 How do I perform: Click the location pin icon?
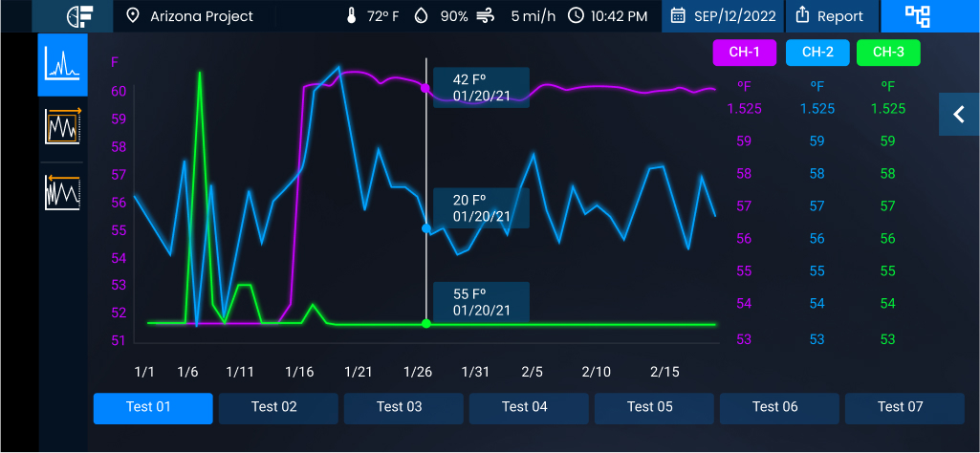coord(133,16)
